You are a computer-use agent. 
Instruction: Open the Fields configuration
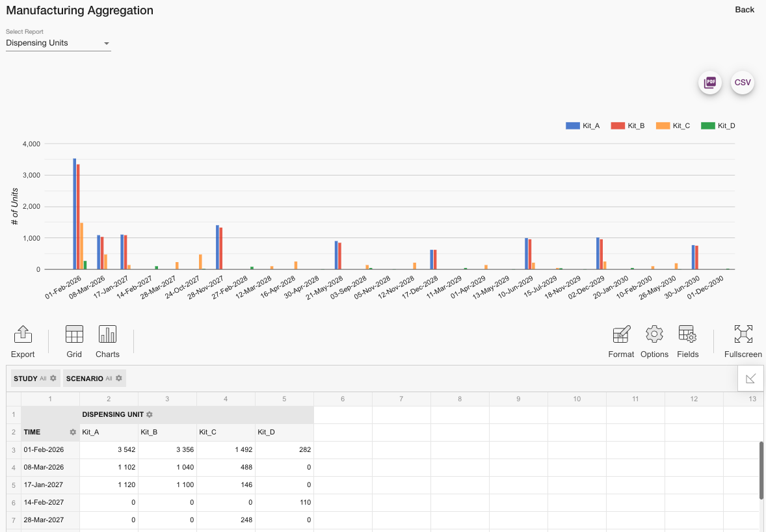tap(687, 341)
